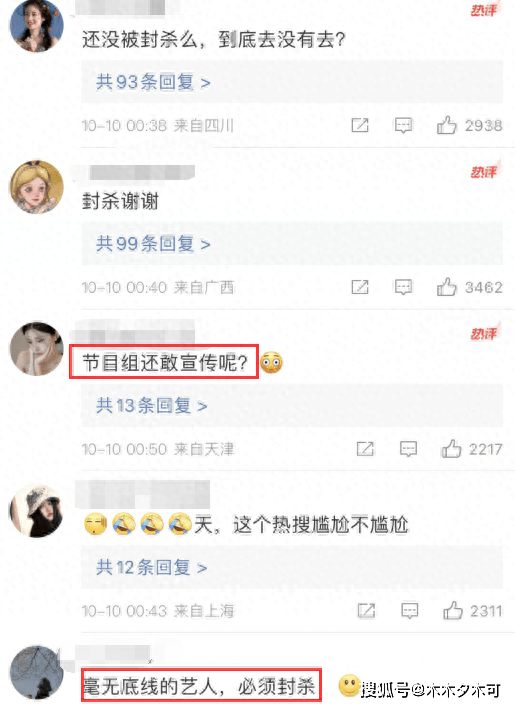Select the comment text 毫无底线的艺人，必须封杀
Image resolution: width=515 pixels, height=707 pixels.
click(x=199, y=687)
